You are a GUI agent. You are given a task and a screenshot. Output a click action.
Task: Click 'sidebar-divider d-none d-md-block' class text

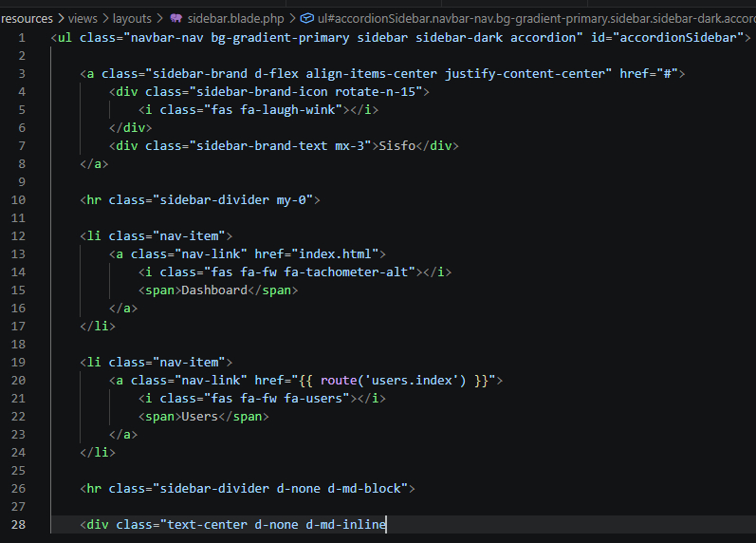pos(280,489)
